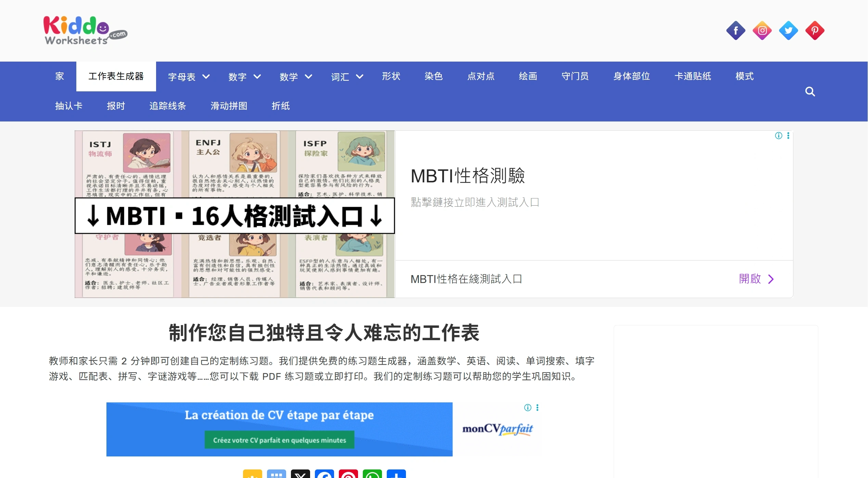This screenshot has width=868, height=478.
Task: Click the 開啟 link in MBTI ad
Action: pyautogui.click(x=750, y=279)
